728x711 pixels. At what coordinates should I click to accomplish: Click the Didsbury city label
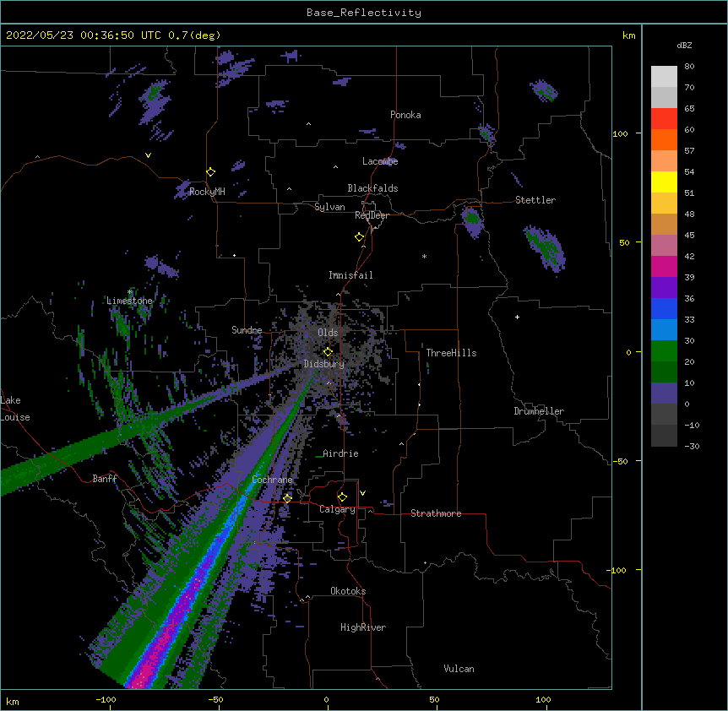point(324,364)
